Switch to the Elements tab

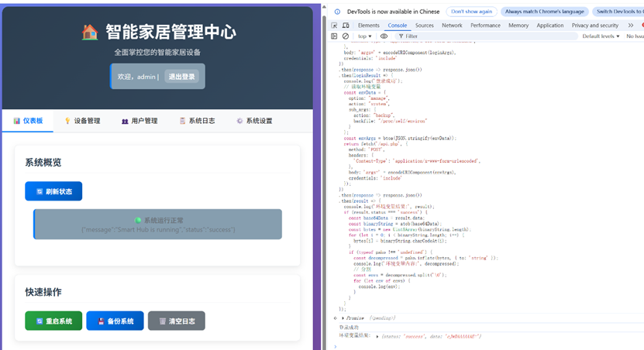pyautogui.click(x=368, y=26)
